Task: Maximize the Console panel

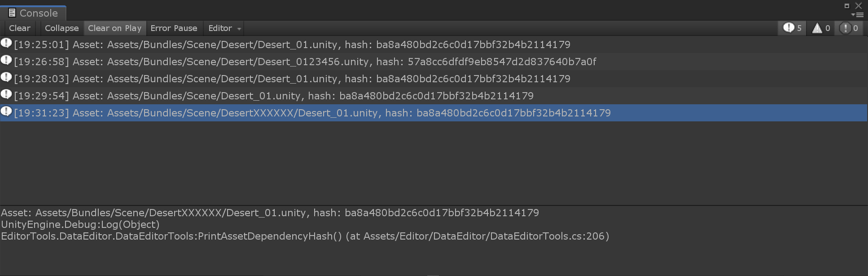Action: 846,6
